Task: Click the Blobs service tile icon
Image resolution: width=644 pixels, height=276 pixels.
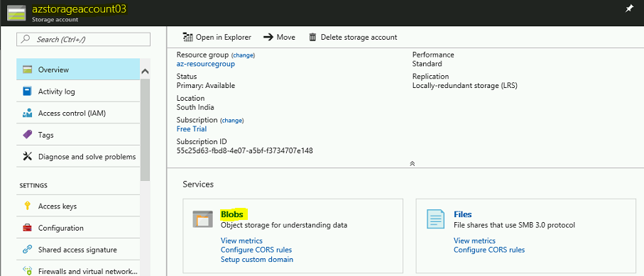Action: [x=202, y=219]
